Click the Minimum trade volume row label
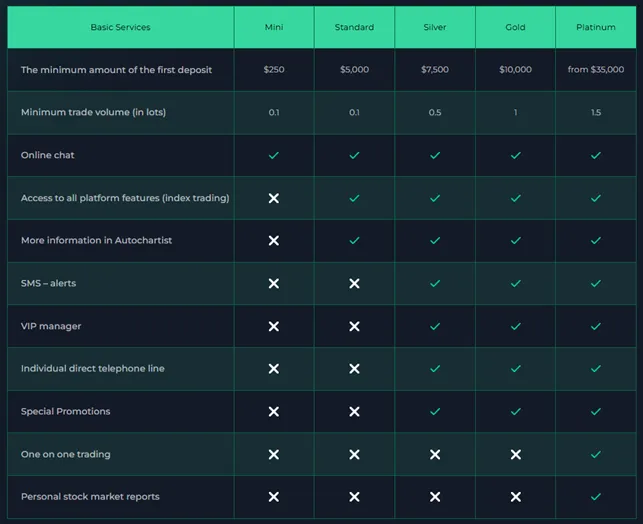643x524 pixels. [93, 113]
